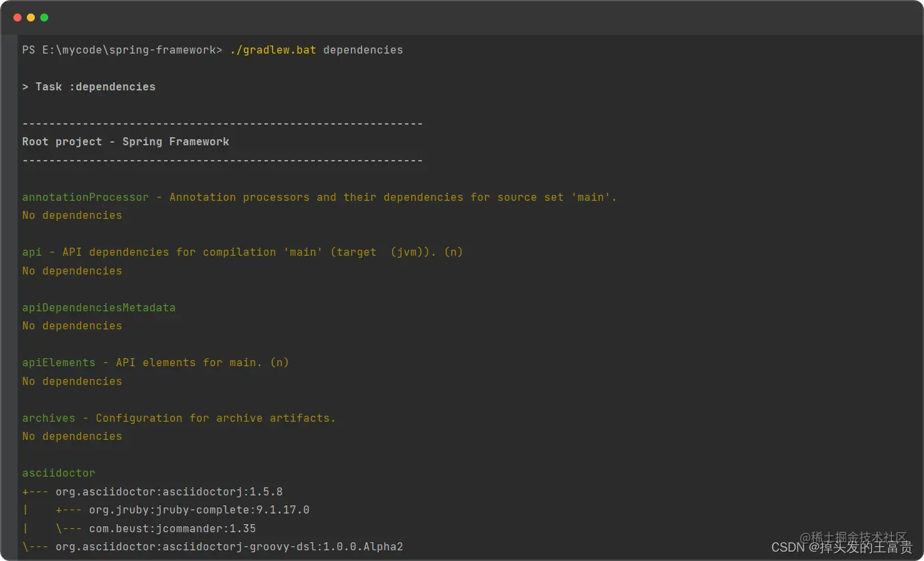Click the green maximize window button

pos(44,17)
